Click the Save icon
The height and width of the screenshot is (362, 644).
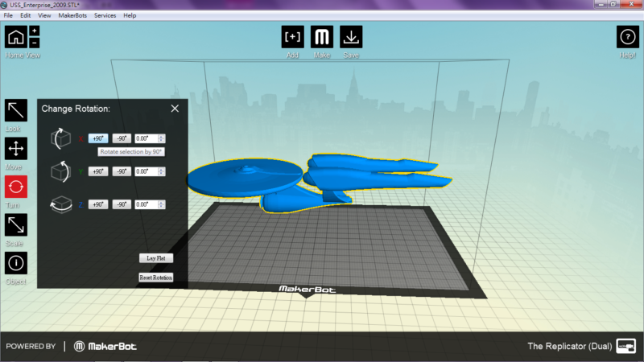[351, 37]
